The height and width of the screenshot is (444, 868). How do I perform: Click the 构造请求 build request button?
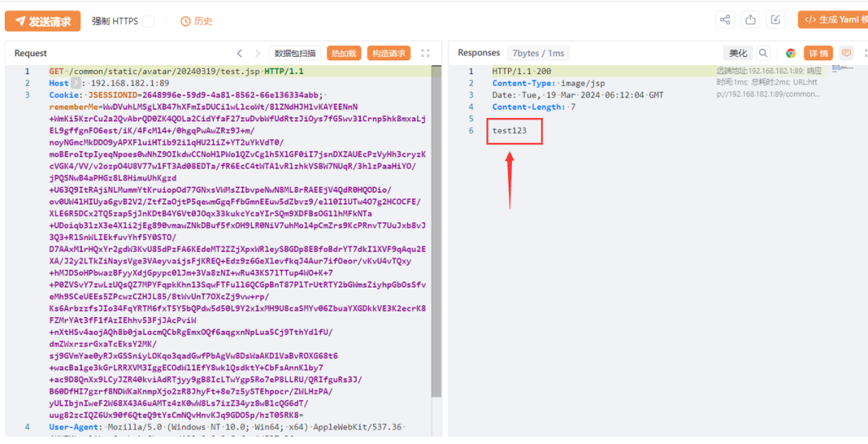click(389, 54)
